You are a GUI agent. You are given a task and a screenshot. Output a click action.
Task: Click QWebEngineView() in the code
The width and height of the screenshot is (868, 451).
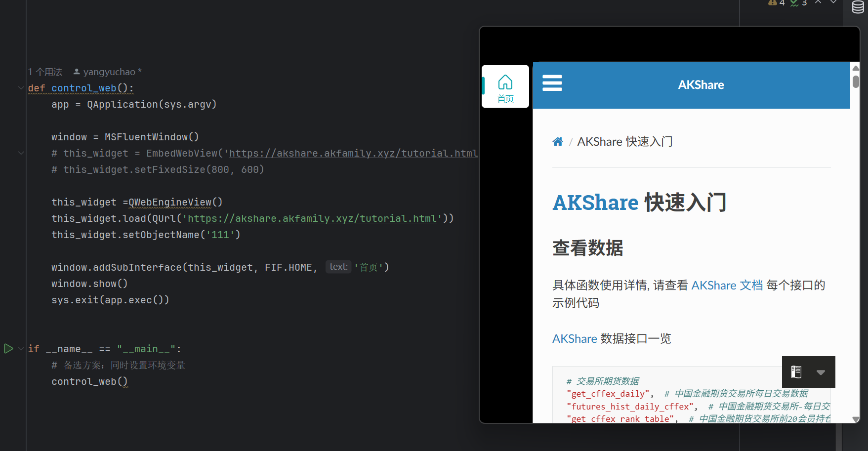(175, 202)
